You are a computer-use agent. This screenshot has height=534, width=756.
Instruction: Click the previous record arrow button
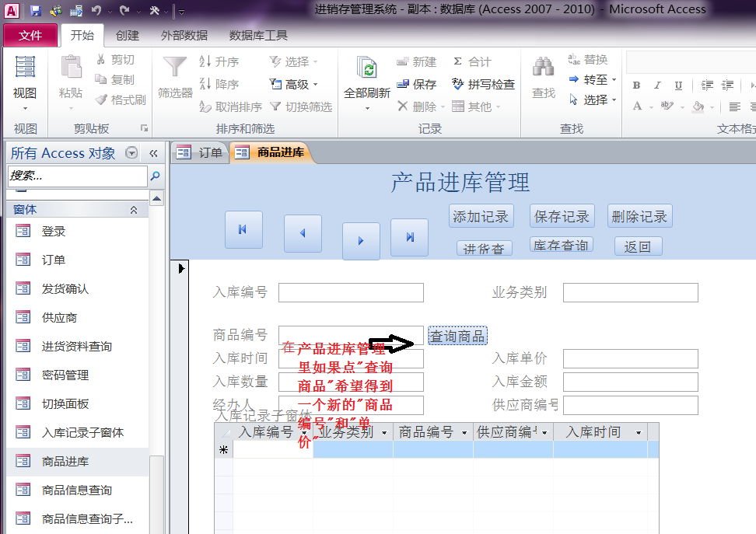pyautogui.click(x=303, y=233)
